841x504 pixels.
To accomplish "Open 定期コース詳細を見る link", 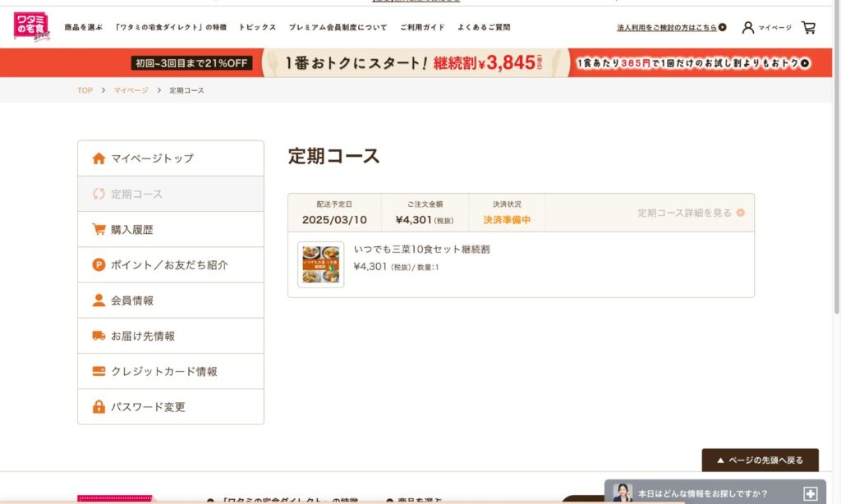I will [x=691, y=213].
